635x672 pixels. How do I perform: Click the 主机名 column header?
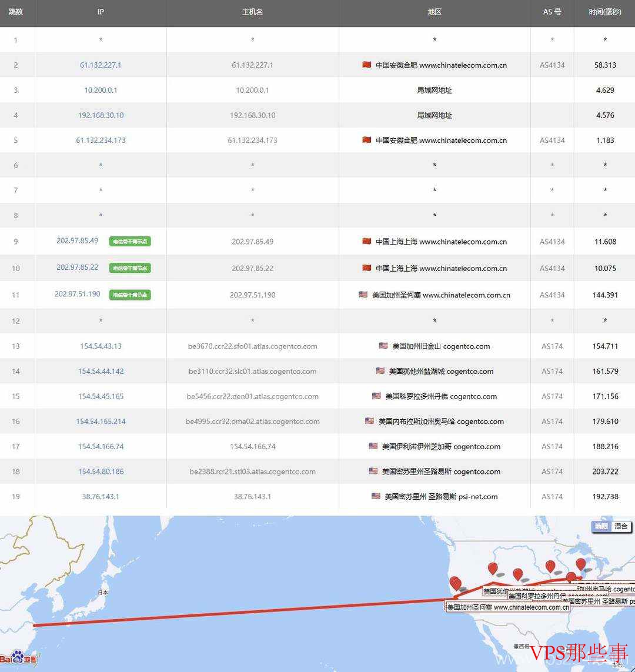[252, 12]
